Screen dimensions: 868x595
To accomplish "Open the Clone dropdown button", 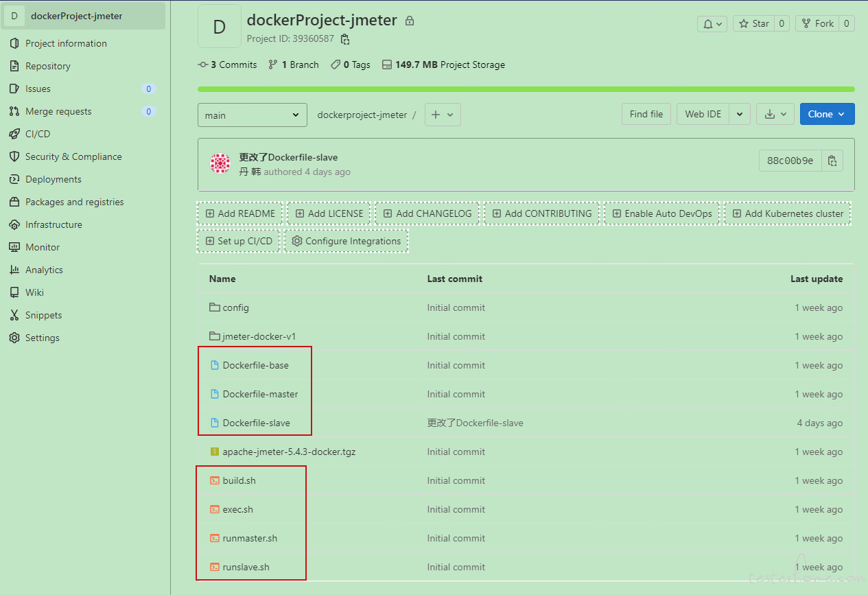I will pos(828,114).
